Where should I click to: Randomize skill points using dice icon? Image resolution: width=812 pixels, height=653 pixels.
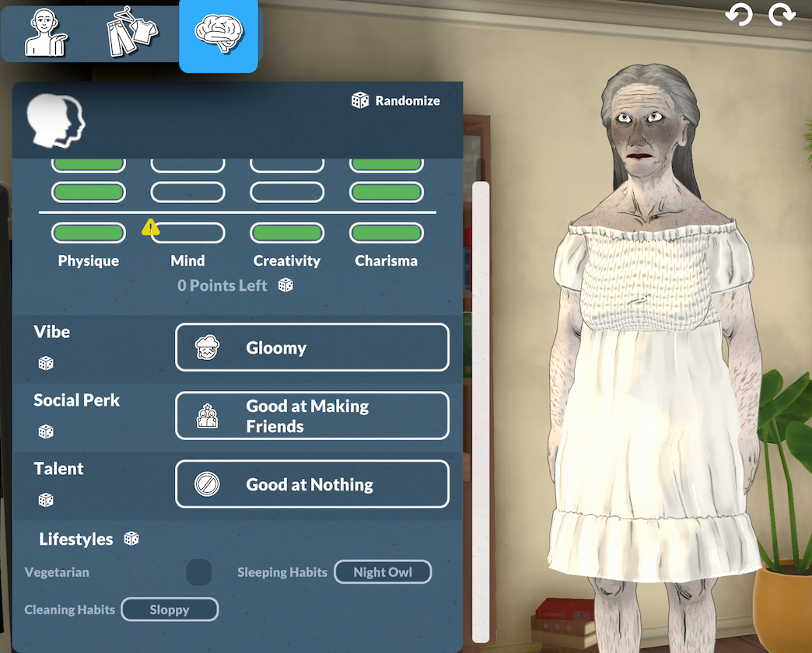pos(286,285)
